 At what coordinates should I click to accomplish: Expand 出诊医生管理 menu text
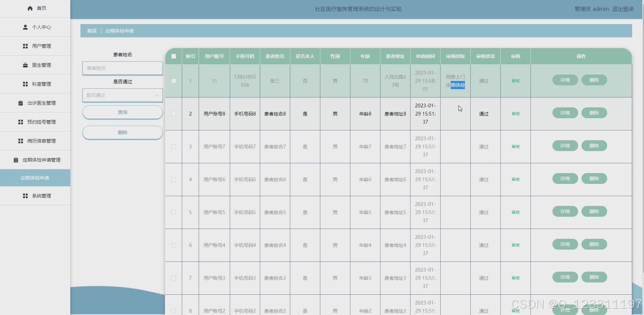click(42, 103)
